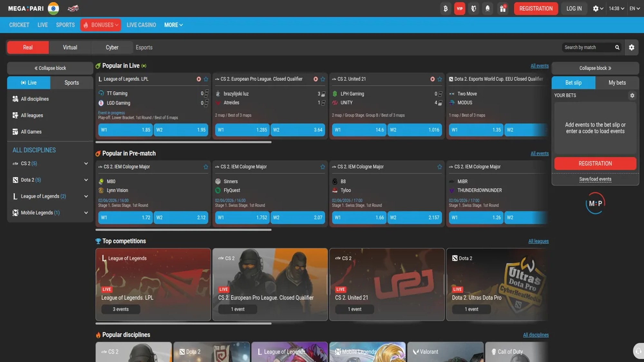Watch brazylijski luz vs Atreides live stream
The image size is (644, 362).
[316, 79]
